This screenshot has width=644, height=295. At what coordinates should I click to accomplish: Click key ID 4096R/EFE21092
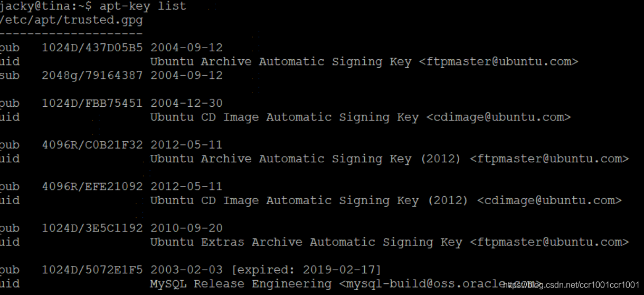[92, 187]
